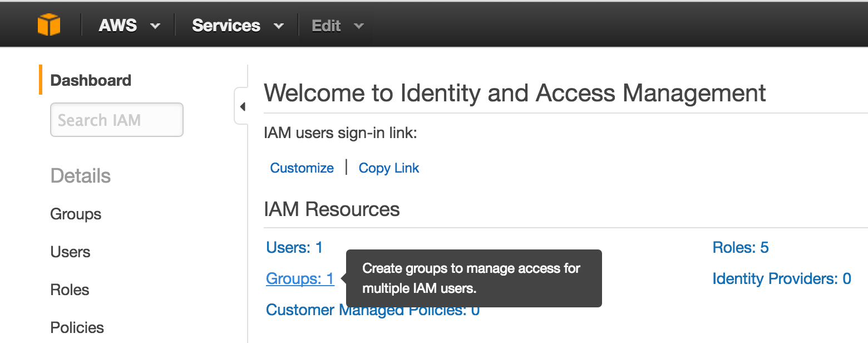
Task: Open Identity Providers: 0 link
Action: point(782,278)
